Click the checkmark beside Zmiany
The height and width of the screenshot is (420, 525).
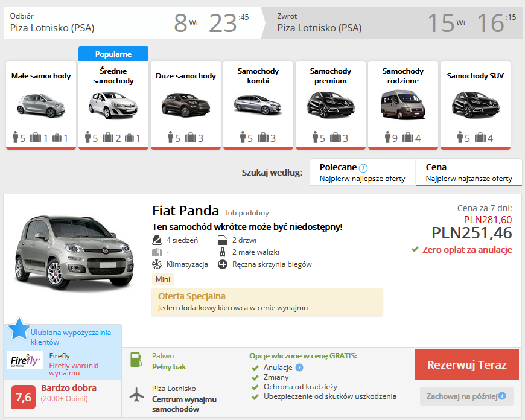click(x=255, y=378)
